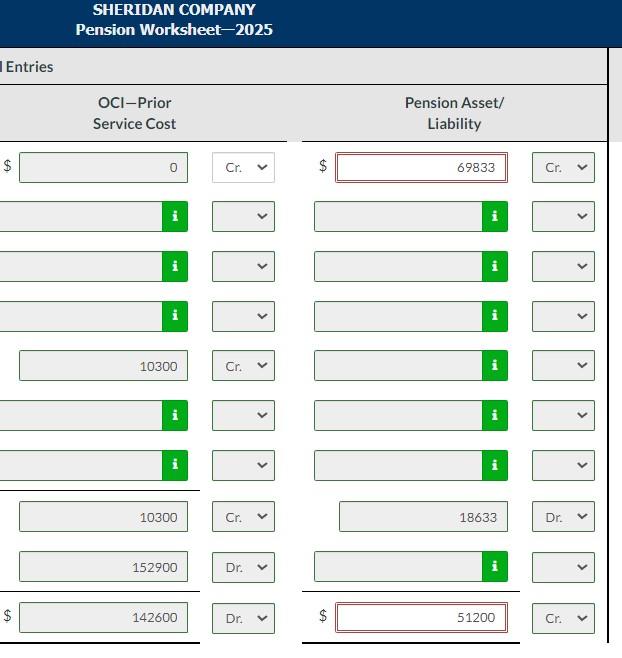622x658 pixels.
Task: Open the Cr. dropdown next to the 0 field
Action: tap(243, 167)
